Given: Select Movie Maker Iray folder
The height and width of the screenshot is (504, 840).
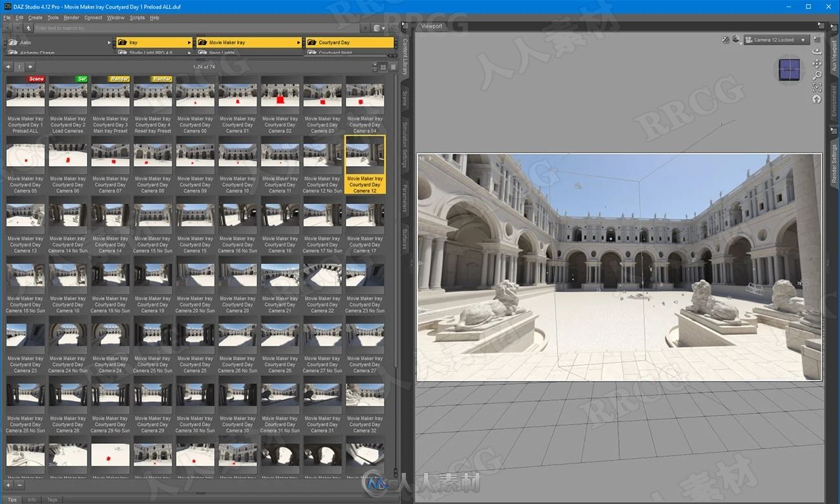Looking at the screenshot, I should 248,42.
